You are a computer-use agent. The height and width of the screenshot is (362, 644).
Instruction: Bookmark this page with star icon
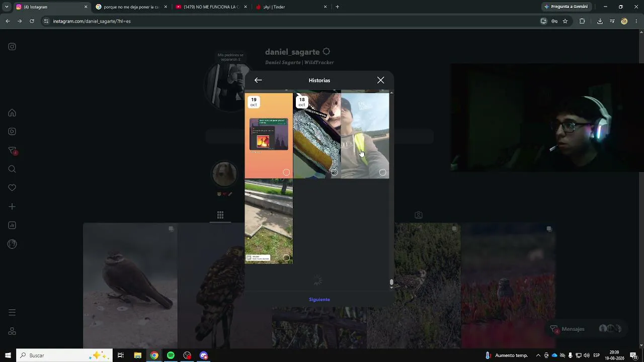pyautogui.click(x=565, y=21)
